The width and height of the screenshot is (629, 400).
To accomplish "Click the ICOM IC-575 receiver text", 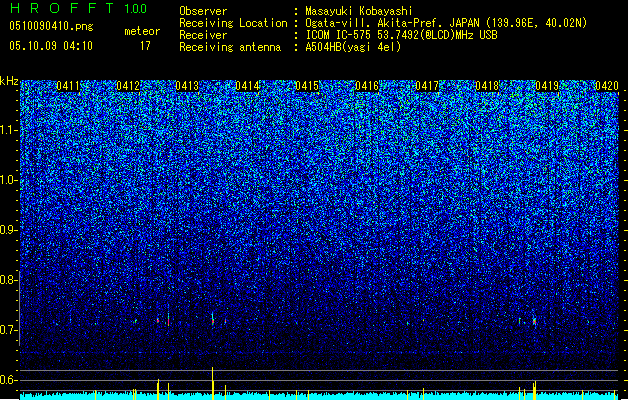I will [x=401, y=35].
